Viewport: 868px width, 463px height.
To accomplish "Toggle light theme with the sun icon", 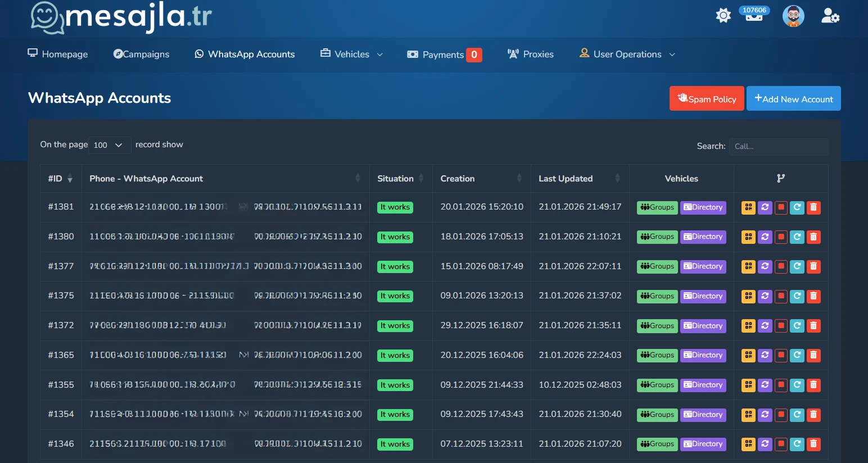I will (723, 16).
